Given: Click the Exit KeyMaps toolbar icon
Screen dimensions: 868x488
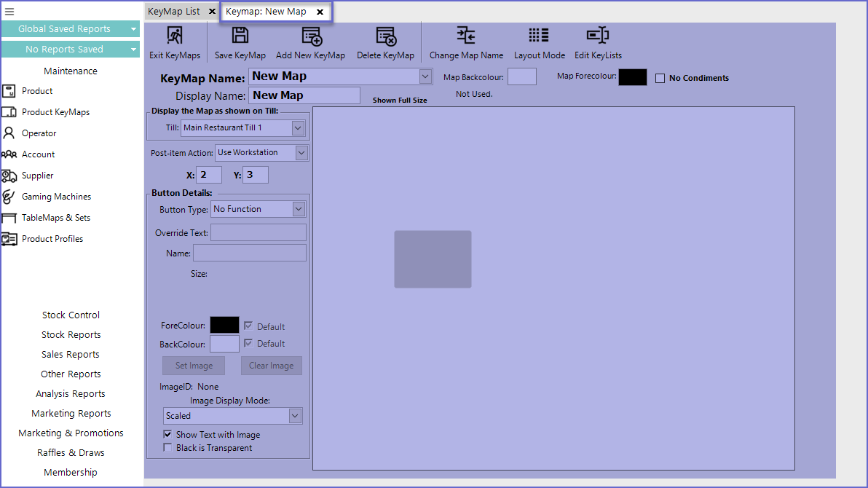Looking at the screenshot, I should (175, 36).
